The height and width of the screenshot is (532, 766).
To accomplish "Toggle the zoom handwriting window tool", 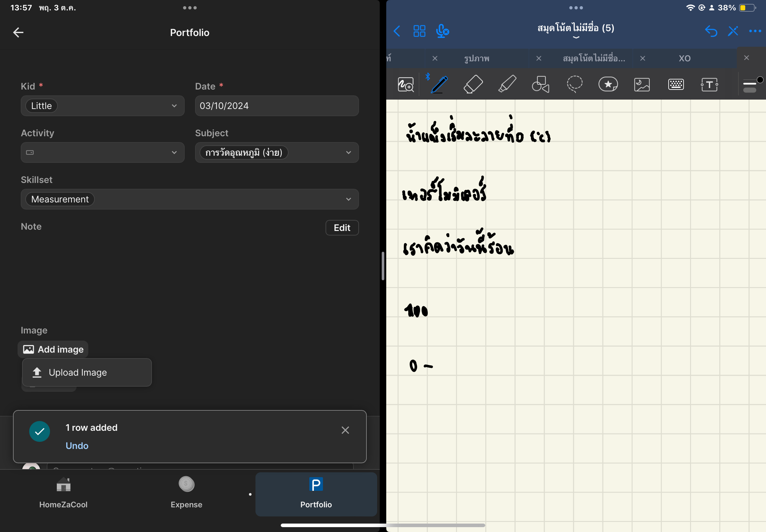I will pos(405,84).
